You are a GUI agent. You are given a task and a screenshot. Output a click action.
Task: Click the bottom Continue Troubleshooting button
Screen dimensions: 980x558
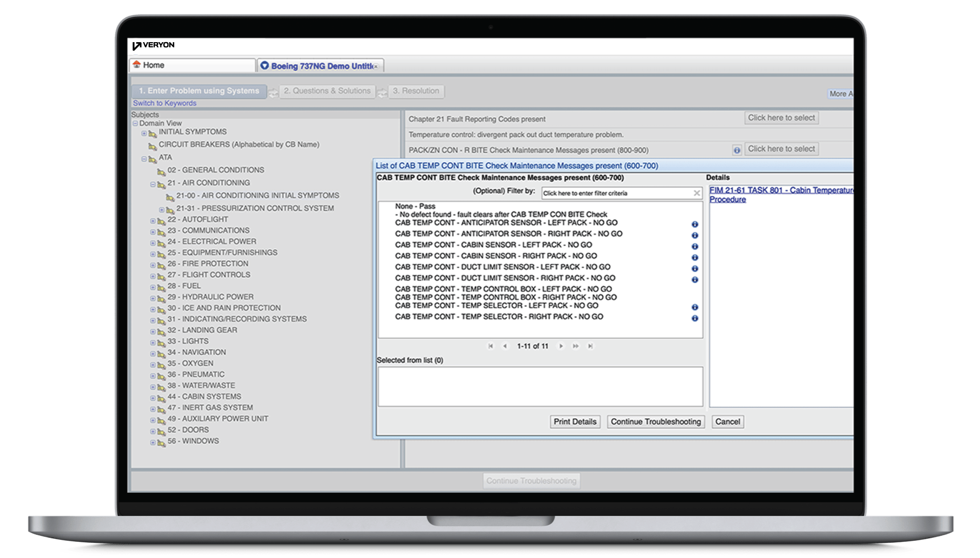click(x=532, y=481)
